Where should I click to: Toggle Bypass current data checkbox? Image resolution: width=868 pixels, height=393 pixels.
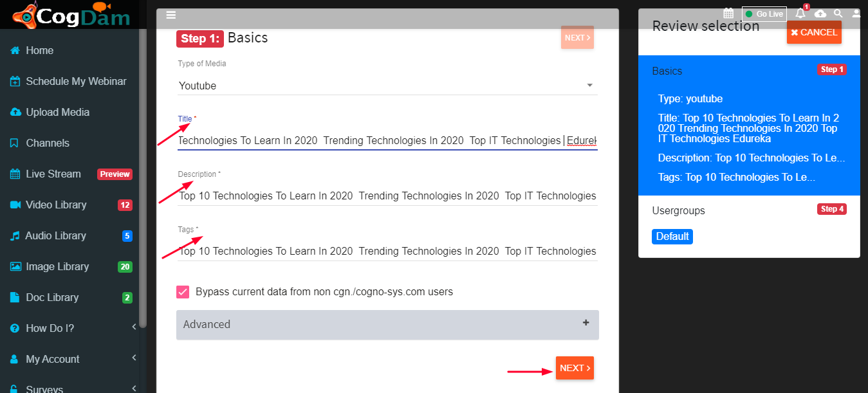[x=183, y=292]
